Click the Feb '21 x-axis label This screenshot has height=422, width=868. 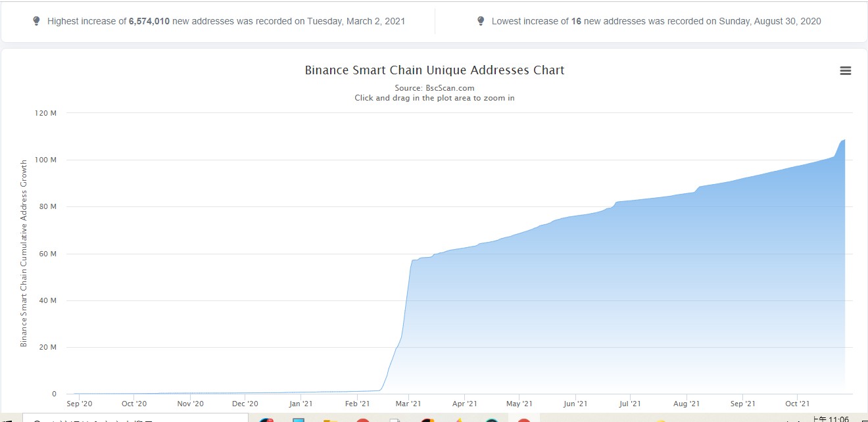(x=357, y=404)
